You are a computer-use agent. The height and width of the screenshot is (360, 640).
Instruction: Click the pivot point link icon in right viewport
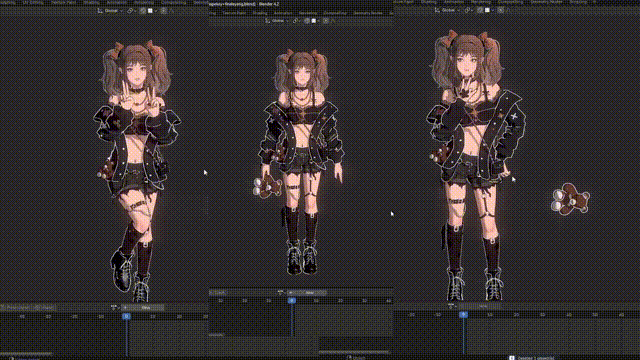468,10
